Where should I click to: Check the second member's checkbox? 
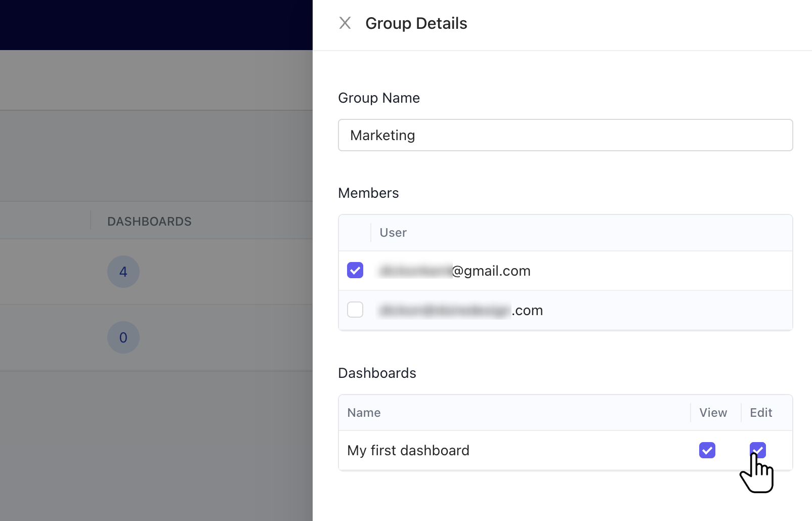point(355,310)
